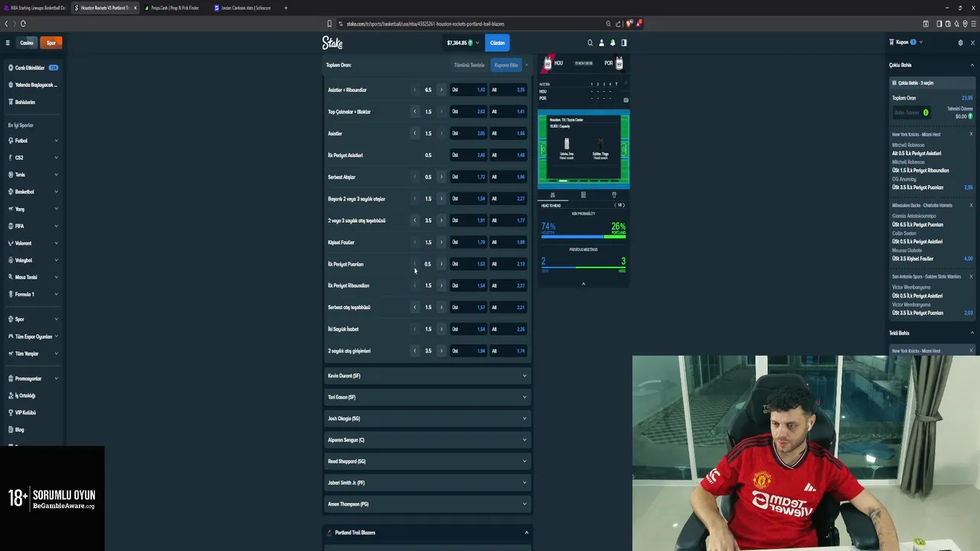Click Tümünü Temizle button
This screenshot has height=551, width=980.
(469, 65)
